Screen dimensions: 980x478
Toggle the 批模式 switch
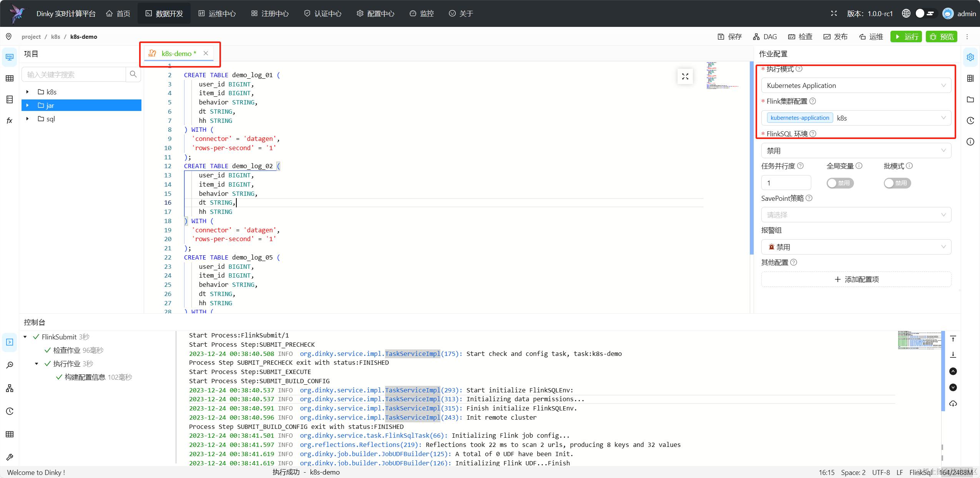pyautogui.click(x=897, y=183)
